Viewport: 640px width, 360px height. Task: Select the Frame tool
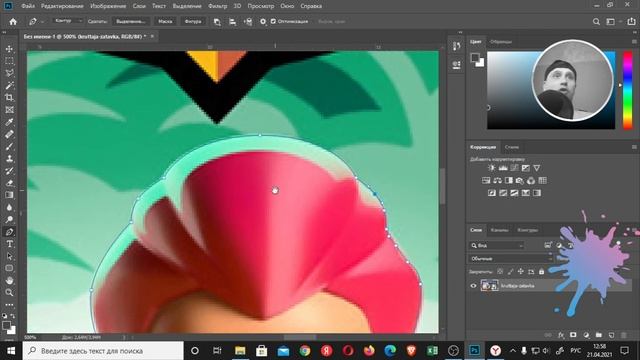[x=9, y=110]
